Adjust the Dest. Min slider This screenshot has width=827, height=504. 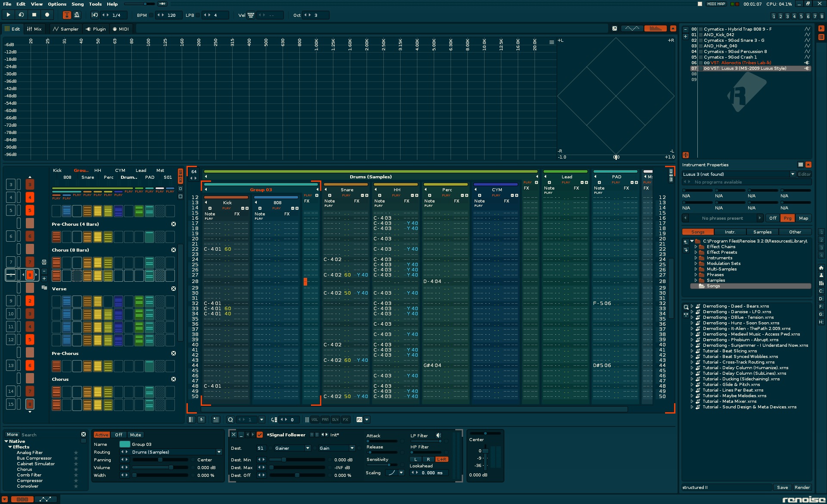(x=297, y=460)
